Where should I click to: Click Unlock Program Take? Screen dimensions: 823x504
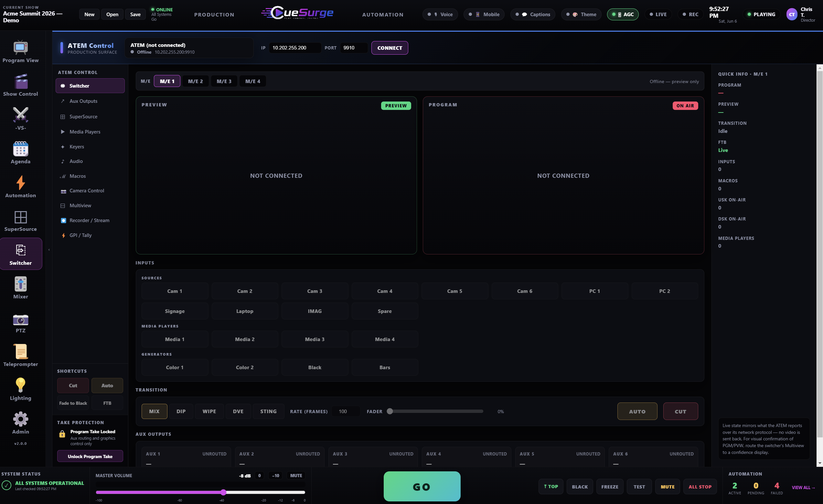(90, 456)
